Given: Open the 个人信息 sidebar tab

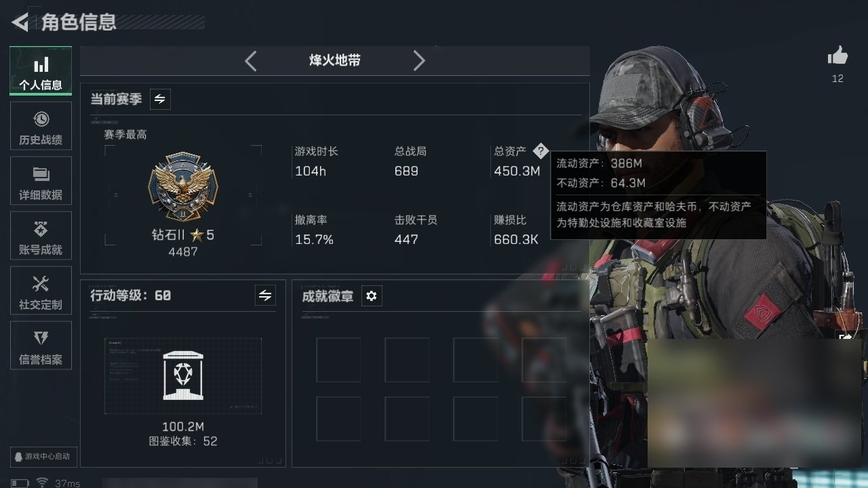Looking at the screenshot, I should pyautogui.click(x=41, y=71).
